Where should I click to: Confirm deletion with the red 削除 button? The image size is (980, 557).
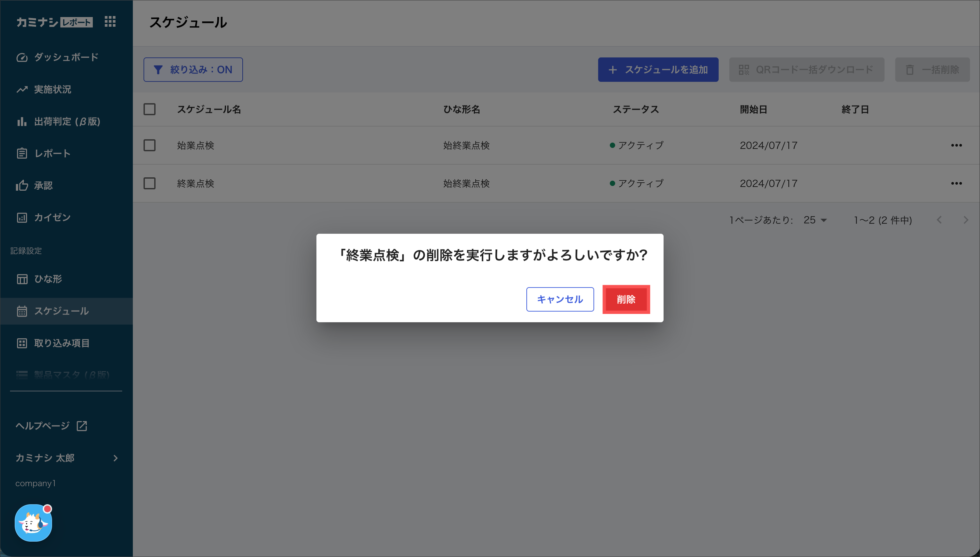(x=626, y=299)
